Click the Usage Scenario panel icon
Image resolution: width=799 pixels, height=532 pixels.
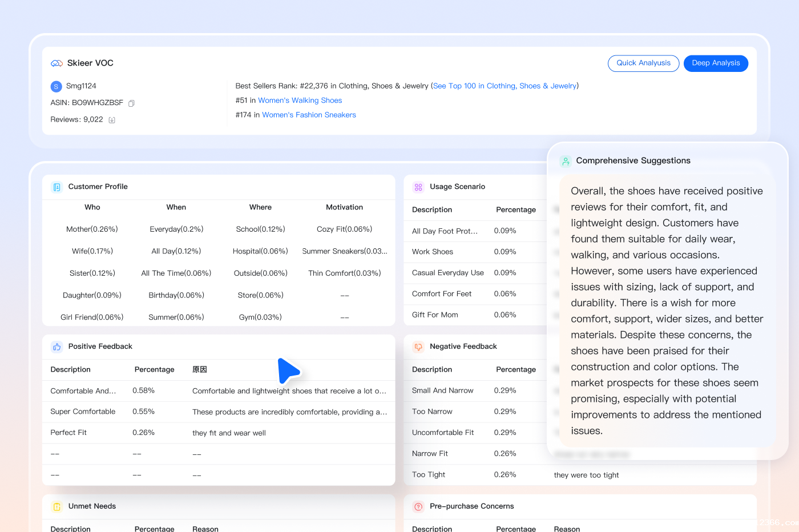[418, 187]
